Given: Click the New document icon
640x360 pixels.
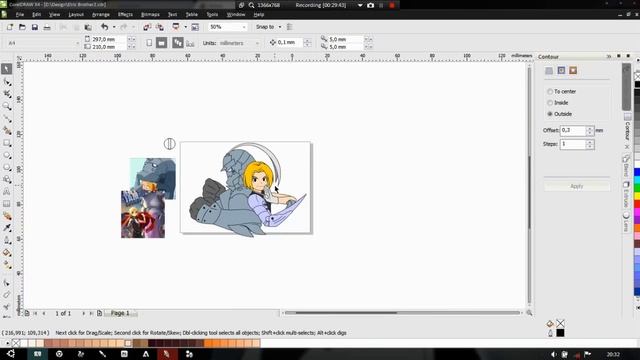Looking at the screenshot, I should coord(9,27).
